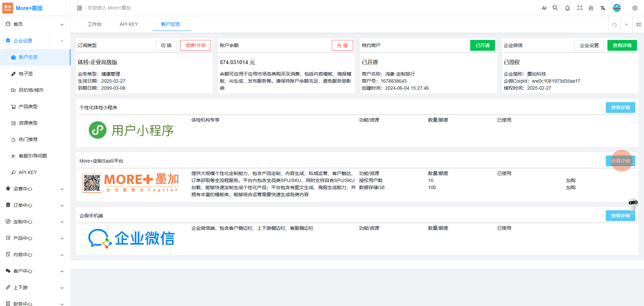Open the notifications bell icon

[567, 8]
